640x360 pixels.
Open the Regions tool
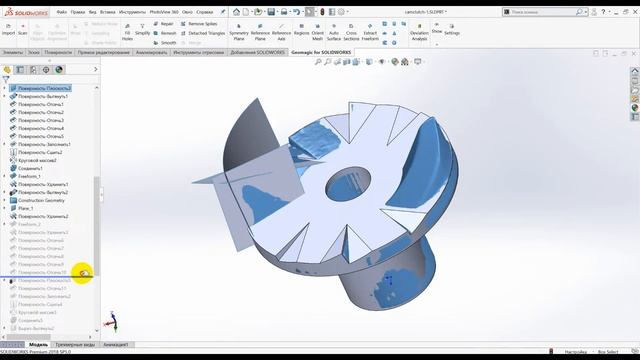tap(302, 29)
